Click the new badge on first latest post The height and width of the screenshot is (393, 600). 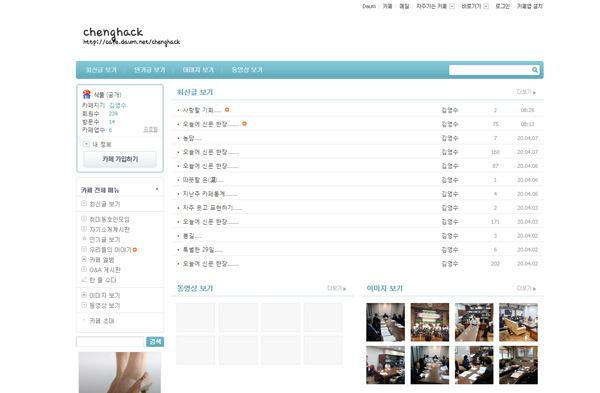click(x=227, y=110)
